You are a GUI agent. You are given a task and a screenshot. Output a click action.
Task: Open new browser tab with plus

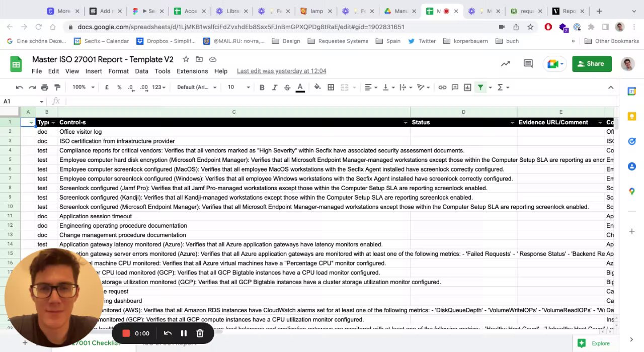[599, 11]
